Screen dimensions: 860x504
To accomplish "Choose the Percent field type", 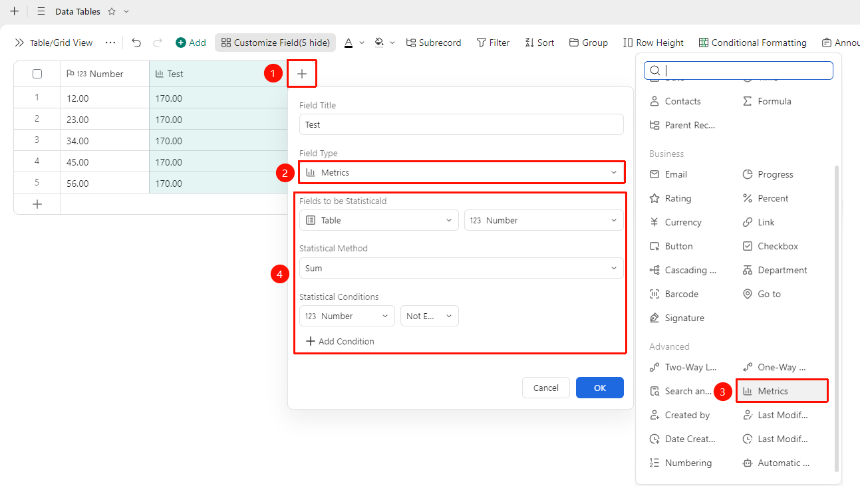I will pos(765,198).
